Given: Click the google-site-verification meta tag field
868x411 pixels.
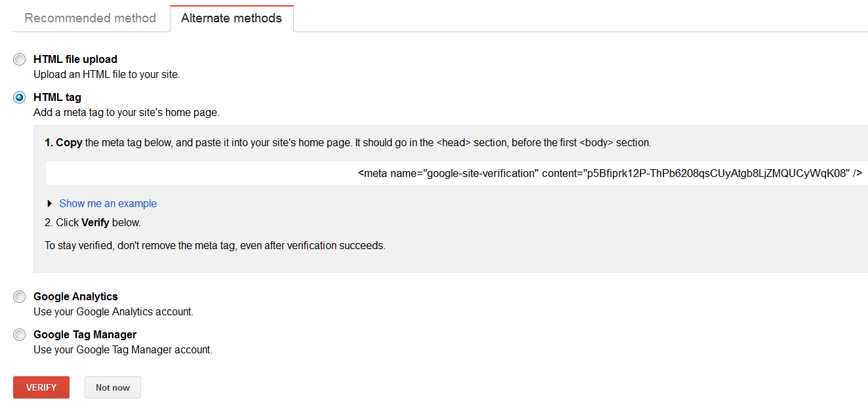Looking at the screenshot, I should coord(457,173).
